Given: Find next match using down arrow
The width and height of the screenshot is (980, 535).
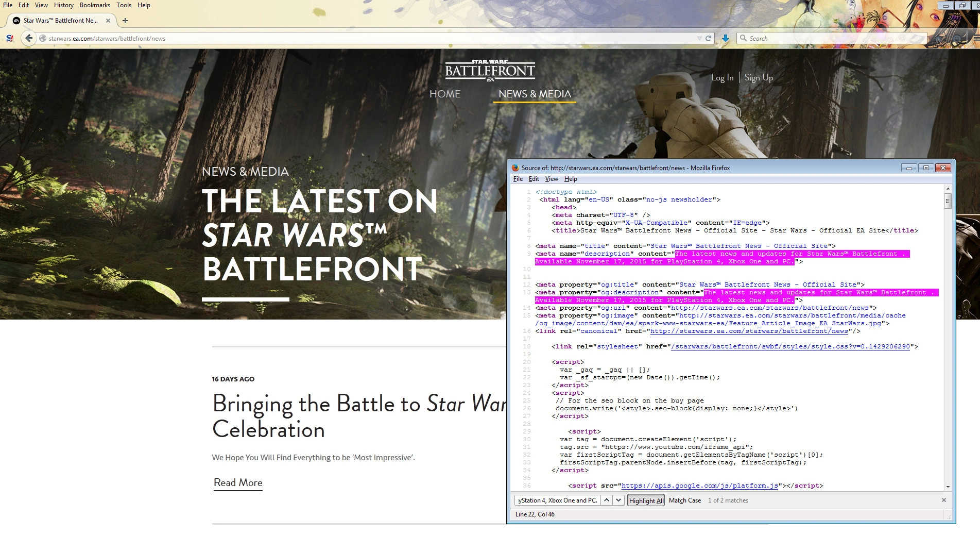Looking at the screenshot, I should pyautogui.click(x=618, y=500).
